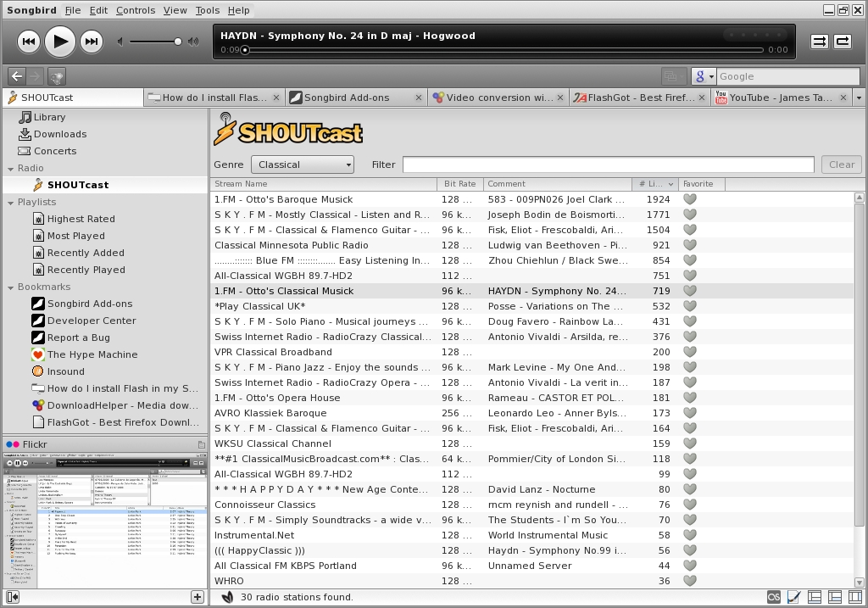The width and height of the screenshot is (868, 608).
Task: Click the Flickr pane menu icon
Action: (x=202, y=444)
